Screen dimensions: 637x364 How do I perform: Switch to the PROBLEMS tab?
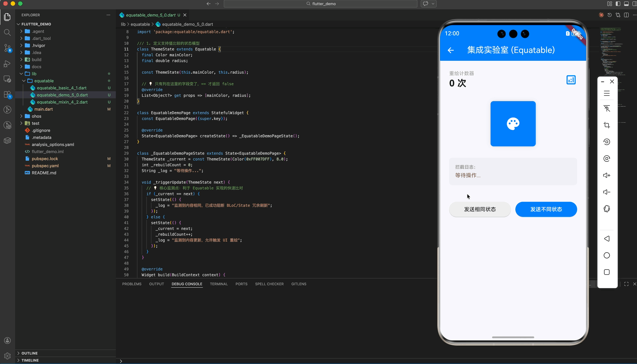(132, 284)
